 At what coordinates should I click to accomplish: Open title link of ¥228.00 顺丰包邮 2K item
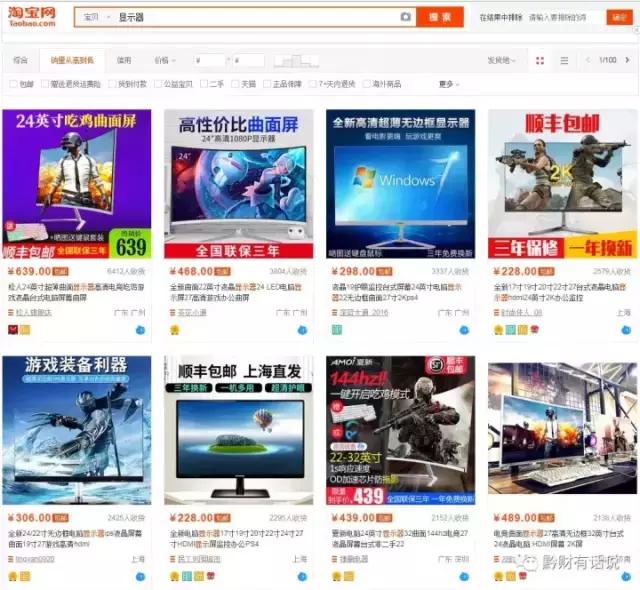[x=559, y=293]
